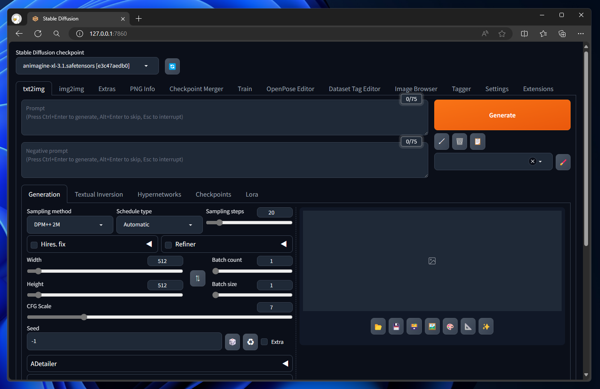Open the Sampling method dropdown

point(70,225)
